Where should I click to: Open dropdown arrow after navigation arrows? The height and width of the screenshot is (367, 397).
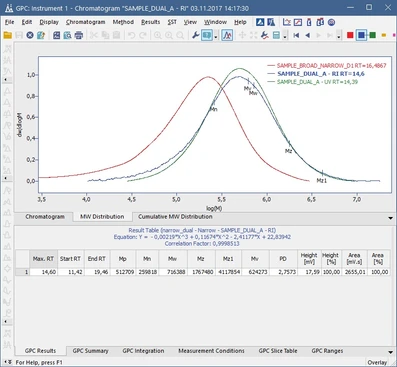339,36
